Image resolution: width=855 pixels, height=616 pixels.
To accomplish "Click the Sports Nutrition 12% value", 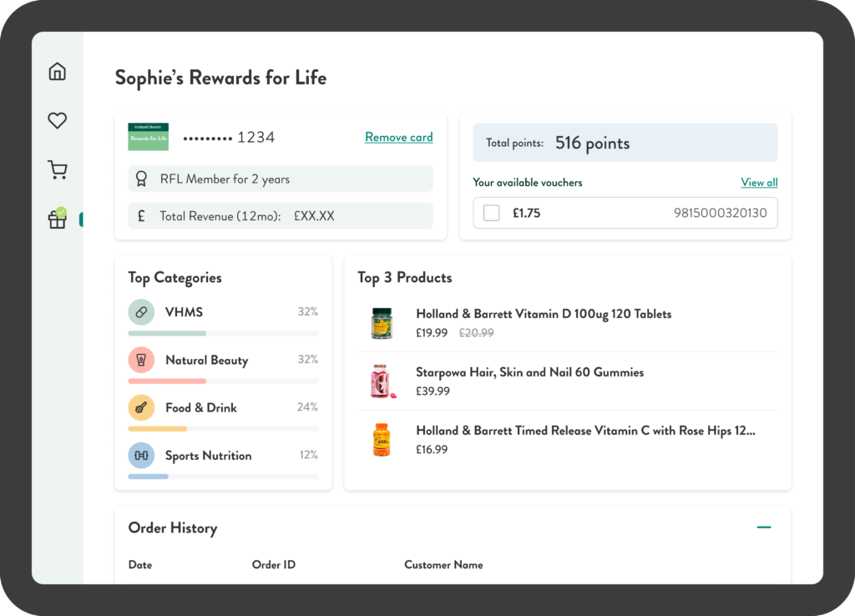I will tap(309, 455).
